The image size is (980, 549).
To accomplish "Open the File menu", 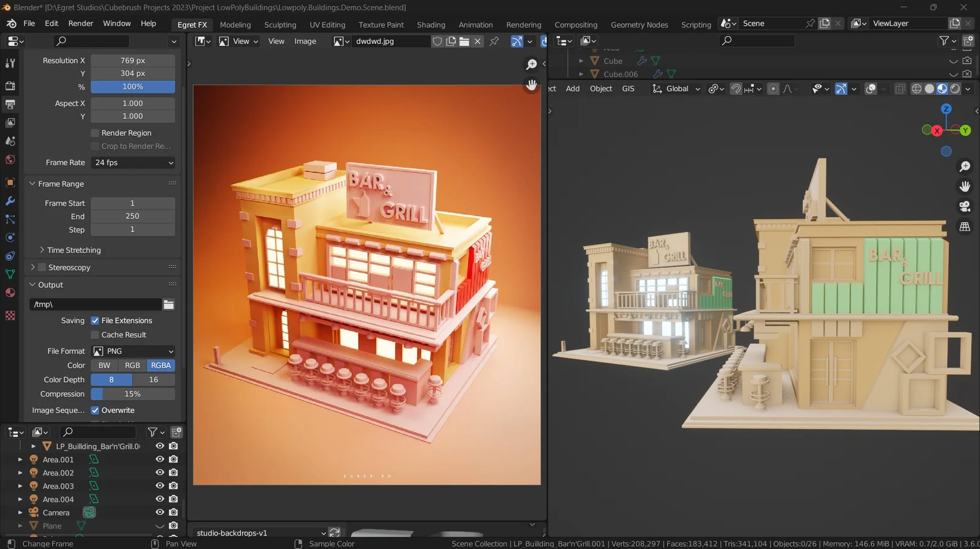I will [29, 23].
